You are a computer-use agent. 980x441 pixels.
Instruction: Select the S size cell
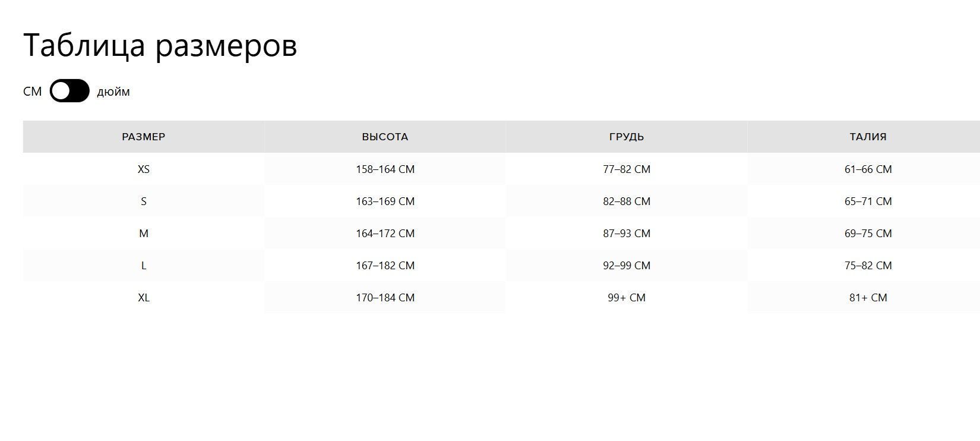tap(144, 201)
